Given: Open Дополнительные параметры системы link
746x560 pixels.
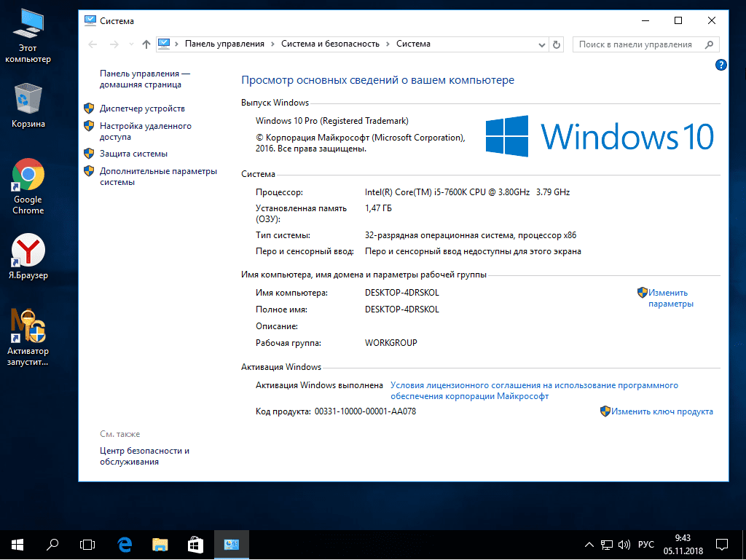Looking at the screenshot, I should click(x=158, y=176).
